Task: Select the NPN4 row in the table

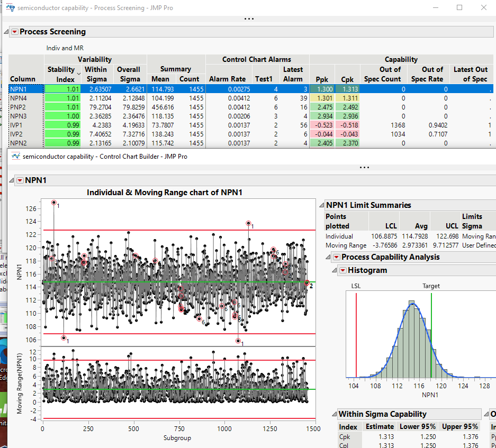Action: coord(19,98)
